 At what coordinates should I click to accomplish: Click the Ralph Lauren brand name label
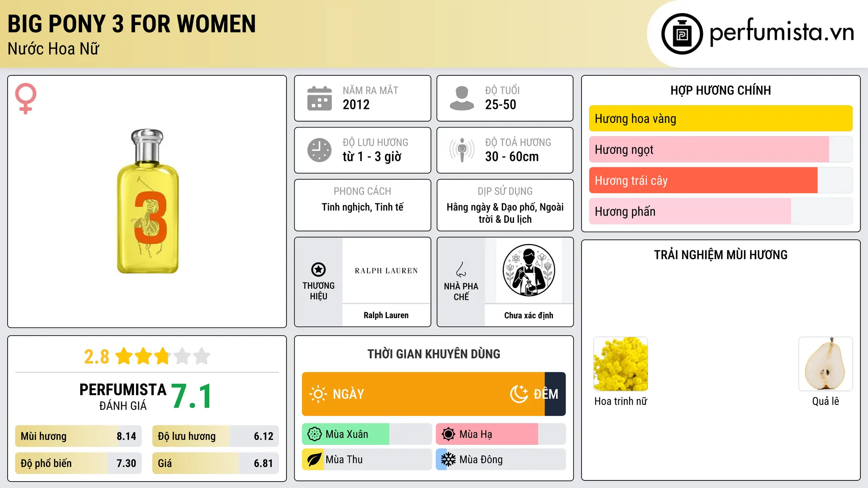click(386, 315)
